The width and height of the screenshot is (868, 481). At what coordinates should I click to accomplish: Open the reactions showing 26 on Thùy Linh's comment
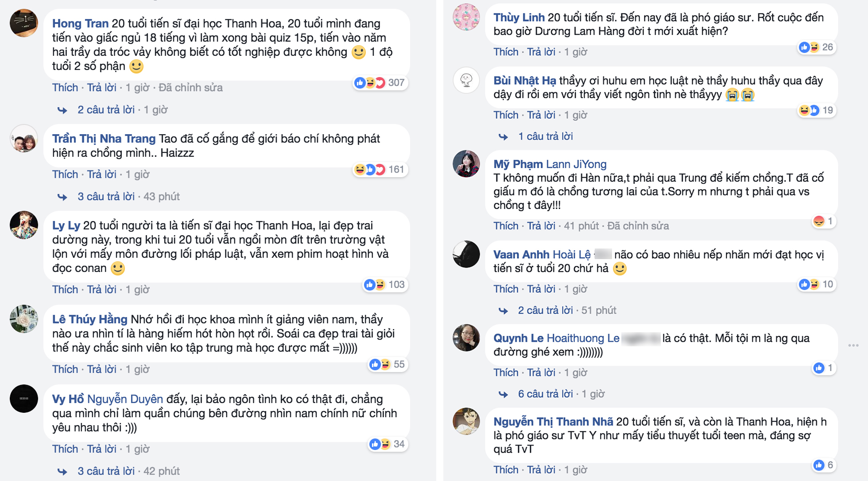point(818,47)
